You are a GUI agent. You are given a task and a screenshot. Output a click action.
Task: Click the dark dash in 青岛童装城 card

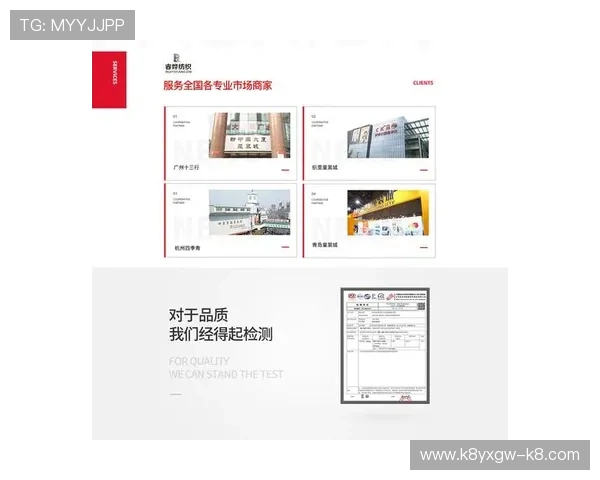424,248
